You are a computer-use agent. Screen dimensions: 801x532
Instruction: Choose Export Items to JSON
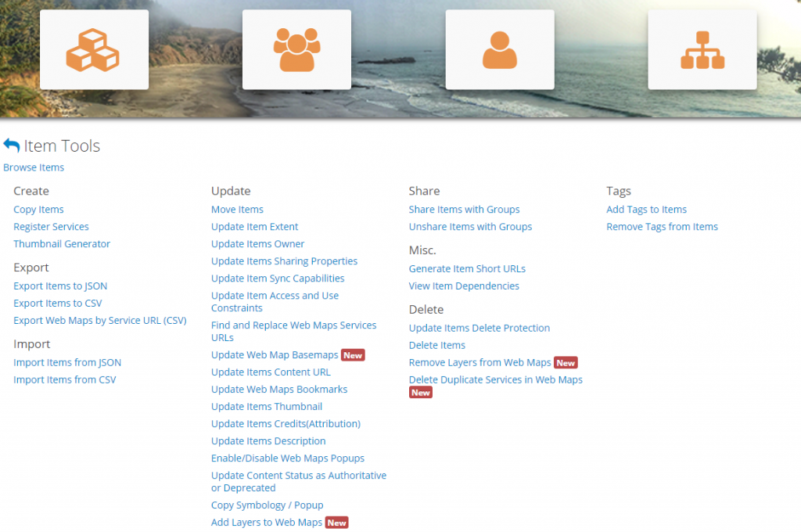click(x=60, y=286)
